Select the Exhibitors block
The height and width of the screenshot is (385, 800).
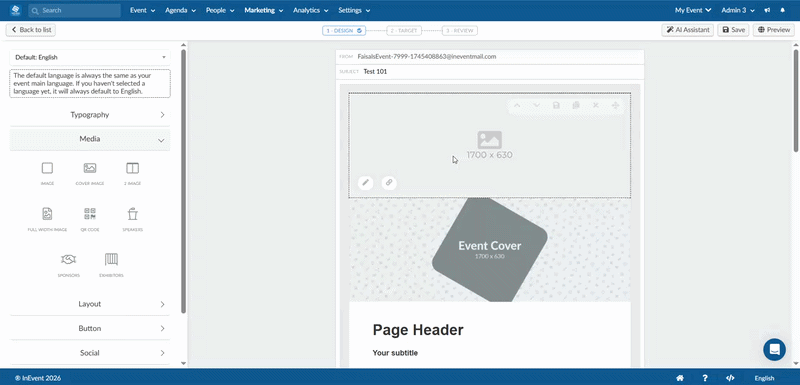pyautogui.click(x=111, y=265)
